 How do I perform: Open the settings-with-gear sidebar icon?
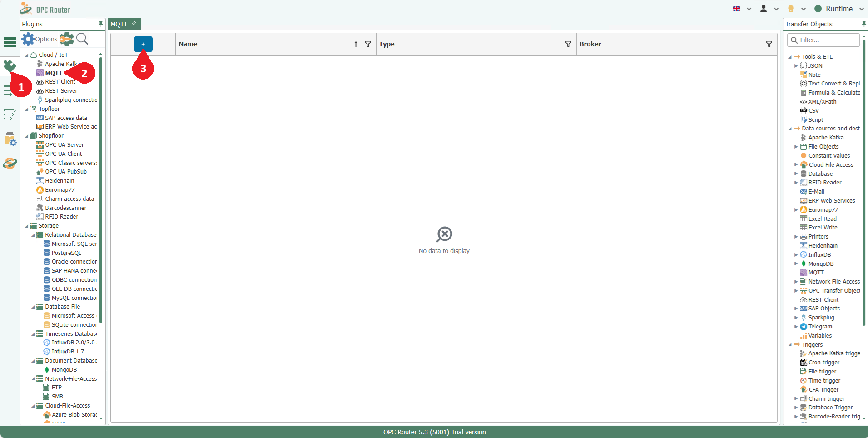(10, 139)
